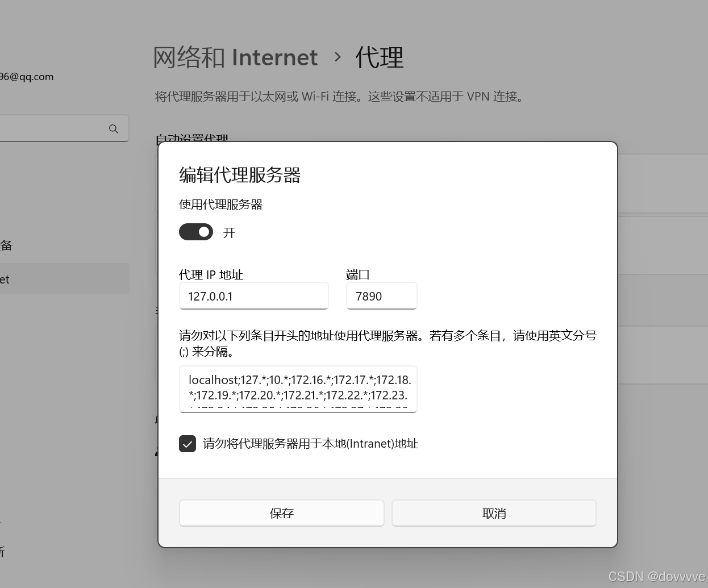This screenshot has height=588, width=708.
Task: Click the 使用代理服务器 label
Action: click(x=221, y=205)
